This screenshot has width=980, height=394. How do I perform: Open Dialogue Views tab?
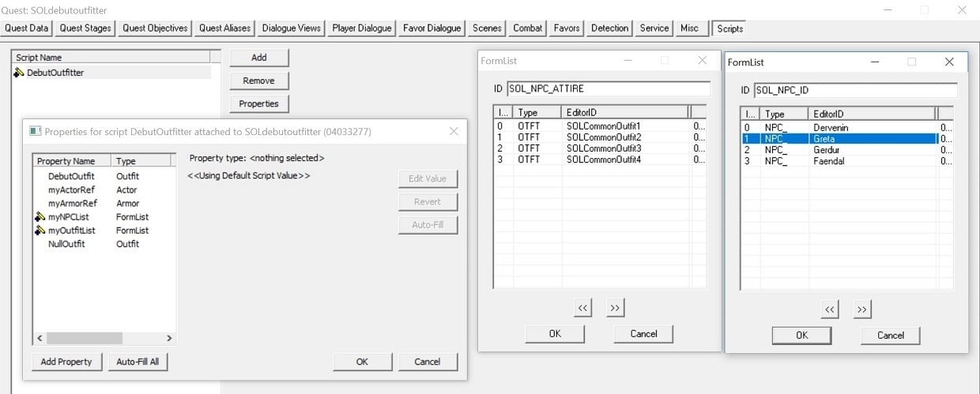point(291,28)
